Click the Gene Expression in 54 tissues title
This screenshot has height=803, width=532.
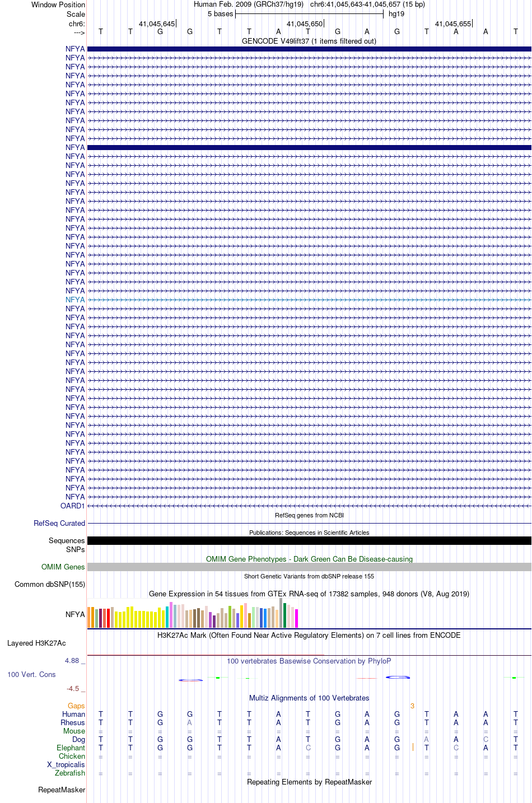pos(309,594)
